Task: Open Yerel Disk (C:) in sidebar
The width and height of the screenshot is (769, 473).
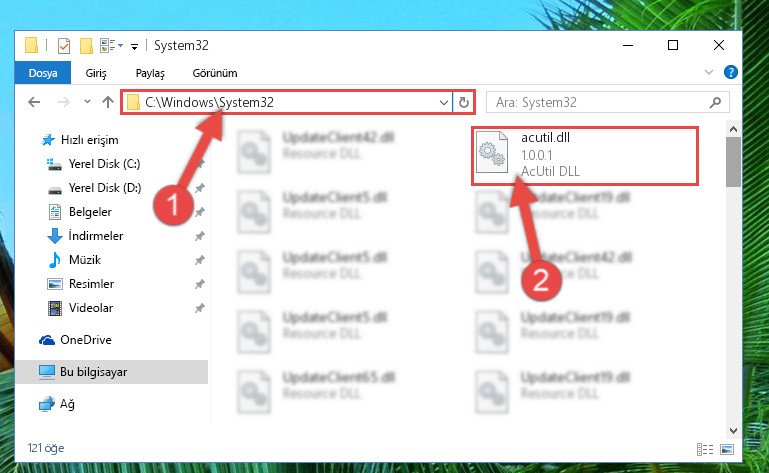Action: [104, 164]
